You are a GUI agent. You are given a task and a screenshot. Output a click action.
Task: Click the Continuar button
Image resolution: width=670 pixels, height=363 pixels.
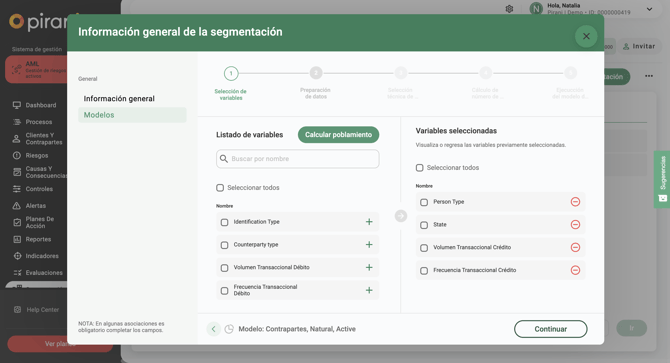[x=550, y=329]
